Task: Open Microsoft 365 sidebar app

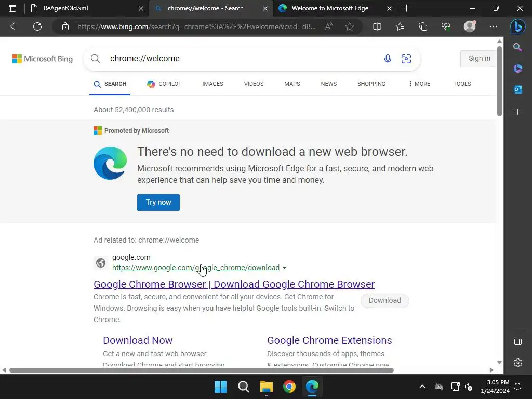Action: (518, 69)
